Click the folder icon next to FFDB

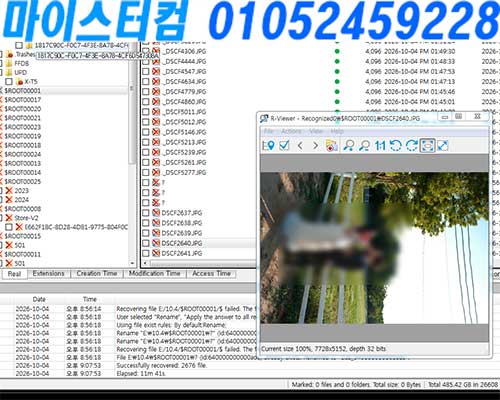click(x=9, y=63)
